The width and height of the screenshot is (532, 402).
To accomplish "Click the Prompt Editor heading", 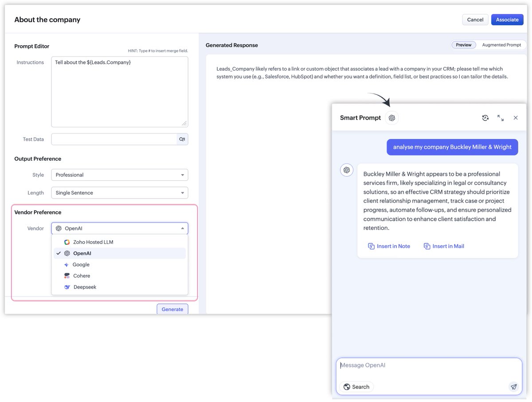I will point(32,46).
